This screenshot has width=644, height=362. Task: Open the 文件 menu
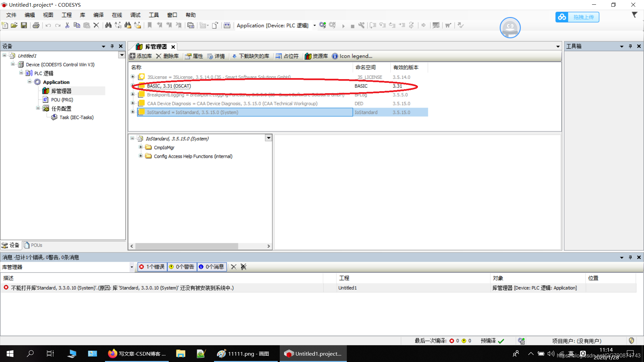pos(11,15)
